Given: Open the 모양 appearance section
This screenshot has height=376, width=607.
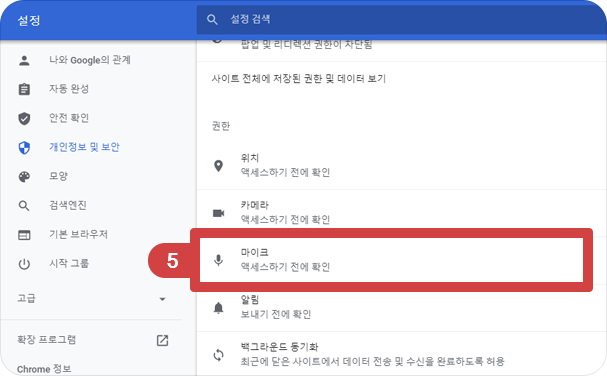Looking at the screenshot, I should [x=58, y=176].
